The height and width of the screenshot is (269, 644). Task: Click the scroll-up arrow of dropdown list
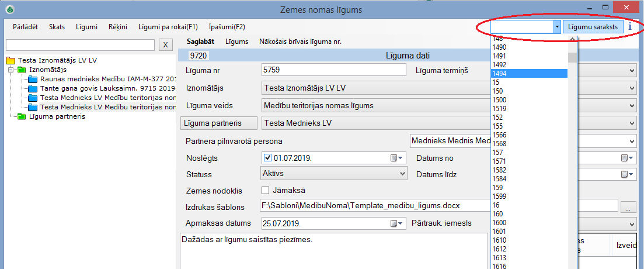click(572, 40)
